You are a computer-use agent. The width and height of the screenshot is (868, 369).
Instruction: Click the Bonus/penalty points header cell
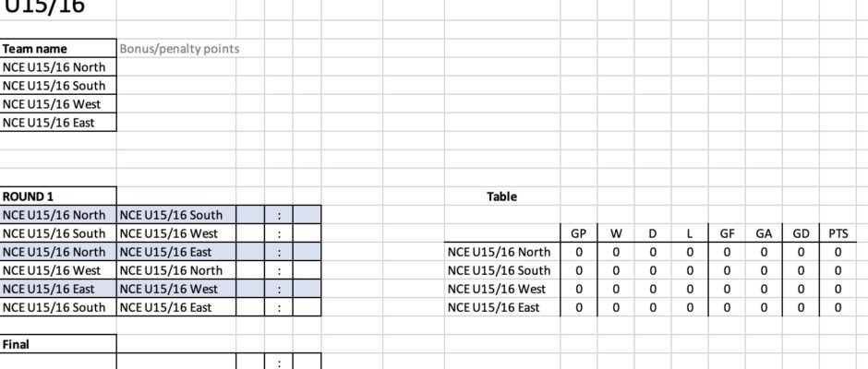tap(179, 49)
